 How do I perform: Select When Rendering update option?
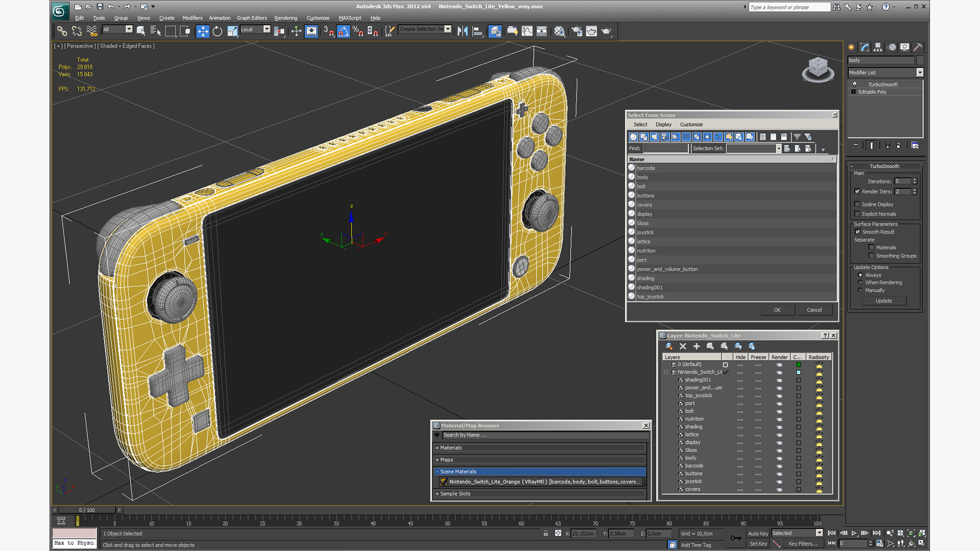861,282
